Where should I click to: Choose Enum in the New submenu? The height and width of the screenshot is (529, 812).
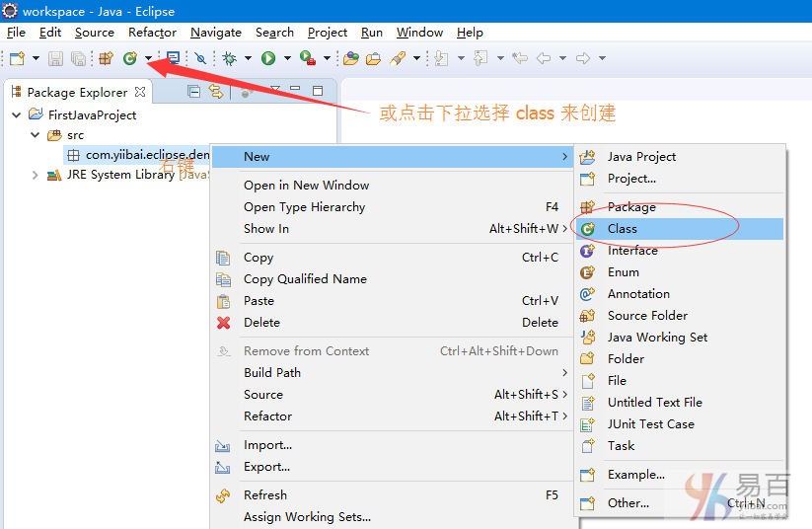pyautogui.click(x=680, y=272)
